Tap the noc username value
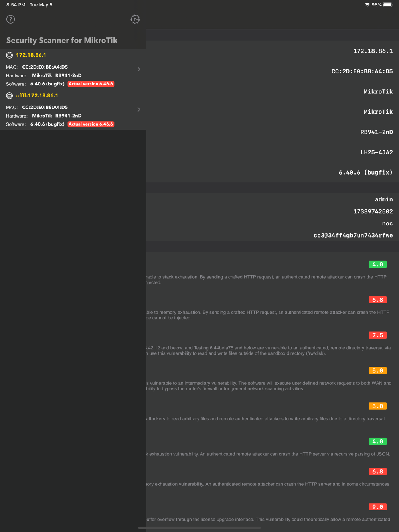This screenshot has height=532, width=399. [387, 223]
